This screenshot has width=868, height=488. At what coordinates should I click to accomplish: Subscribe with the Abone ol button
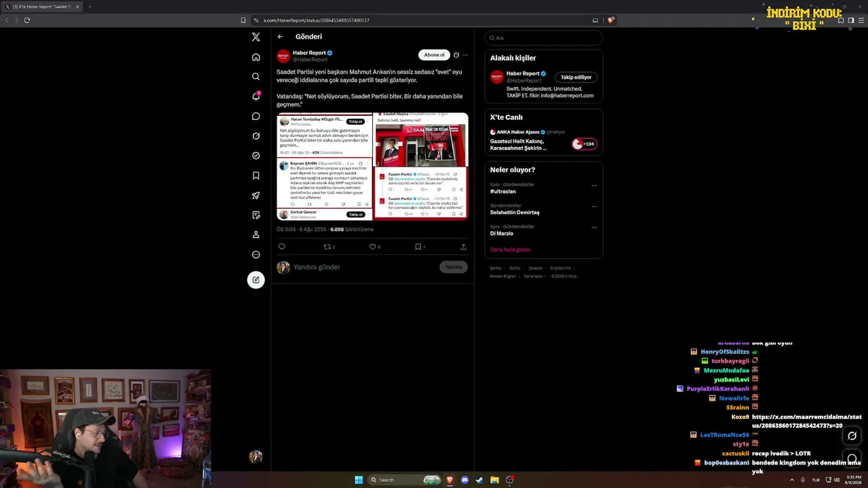434,55
